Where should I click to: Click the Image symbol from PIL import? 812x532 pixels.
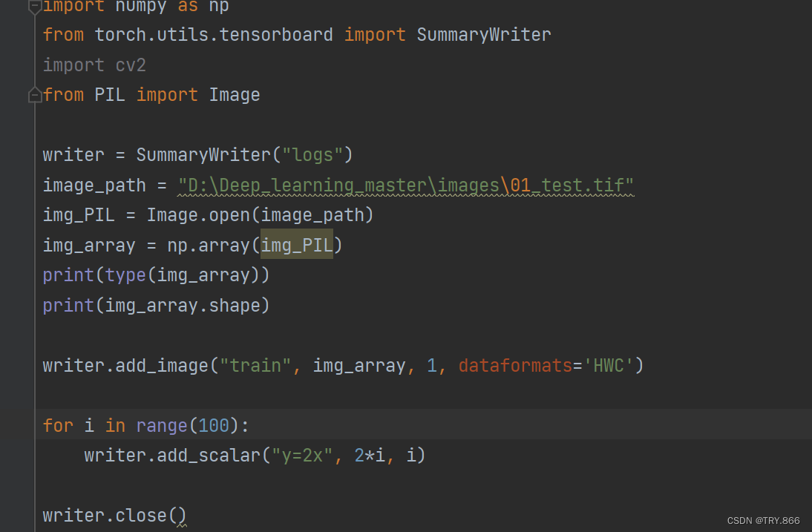click(235, 94)
